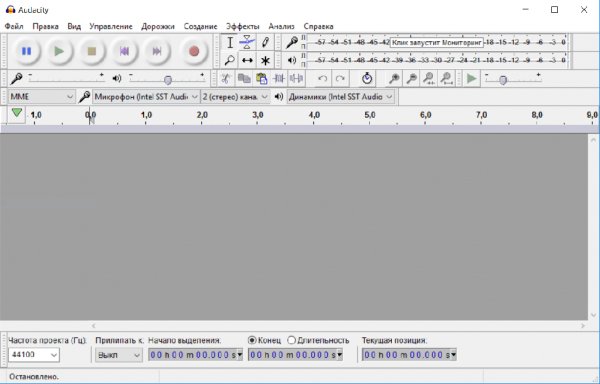
Task: Start recording with the red Record button
Action: click(194, 51)
